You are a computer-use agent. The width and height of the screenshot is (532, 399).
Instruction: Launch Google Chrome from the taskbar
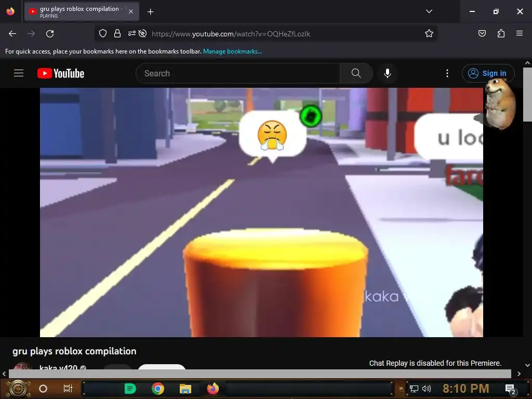tap(158, 389)
